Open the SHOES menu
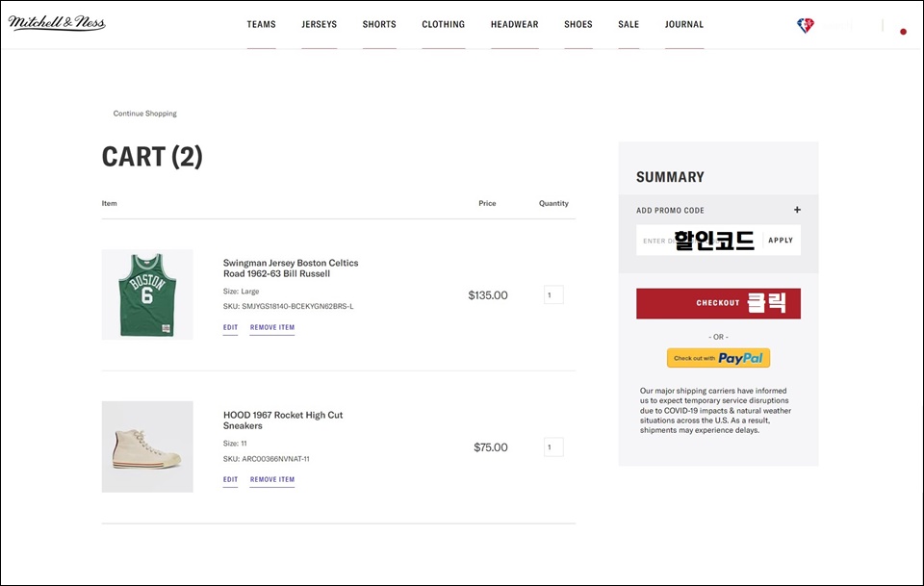This screenshot has width=924, height=586. (x=578, y=24)
